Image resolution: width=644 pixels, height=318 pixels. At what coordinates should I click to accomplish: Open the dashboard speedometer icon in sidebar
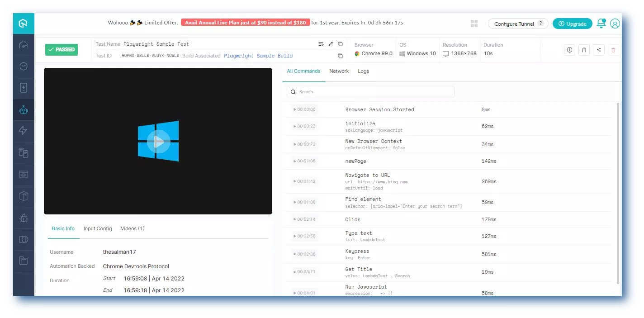[x=24, y=45]
